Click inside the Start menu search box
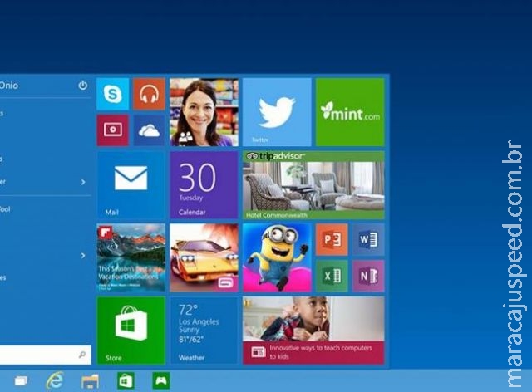The height and width of the screenshot is (392, 532). (x=46, y=355)
